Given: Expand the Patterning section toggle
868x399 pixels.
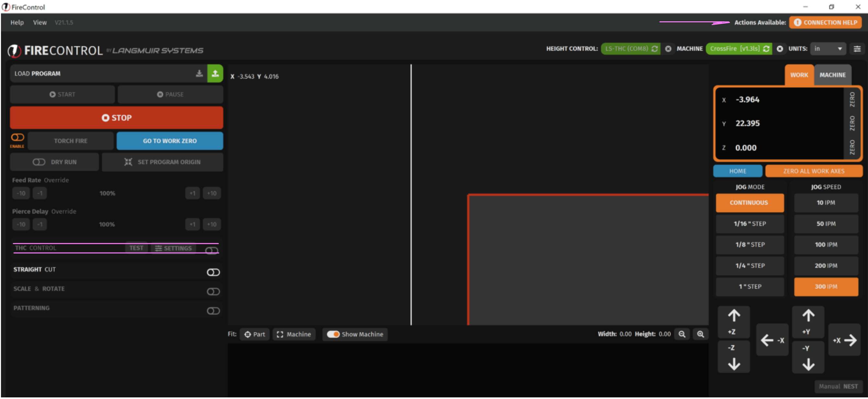Looking at the screenshot, I should coord(213,310).
